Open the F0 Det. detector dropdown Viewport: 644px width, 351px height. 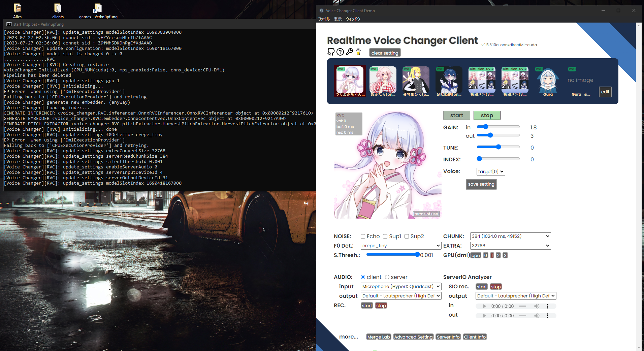click(x=400, y=246)
